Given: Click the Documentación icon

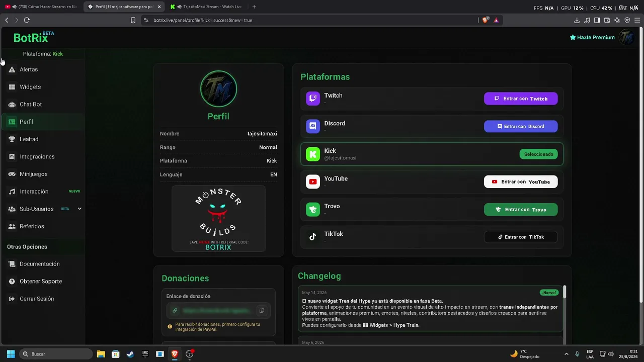Looking at the screenshot, I should [12, 264].
